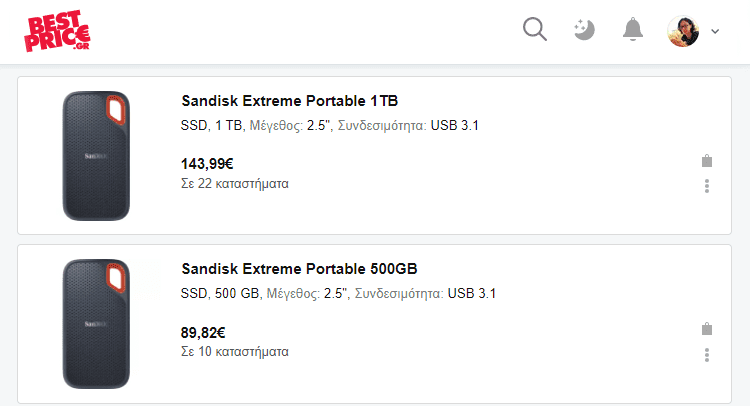This screenshot has height=406, width=750.
Task: View the 10 καταστήματα store list
Action: [235, 352]
